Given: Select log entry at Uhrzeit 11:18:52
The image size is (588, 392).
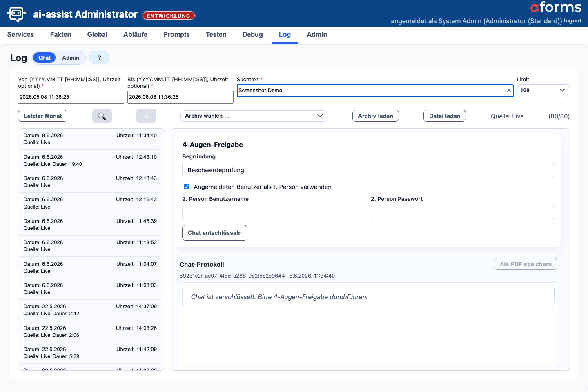Looking at the screenshot, I should point(90,246).
